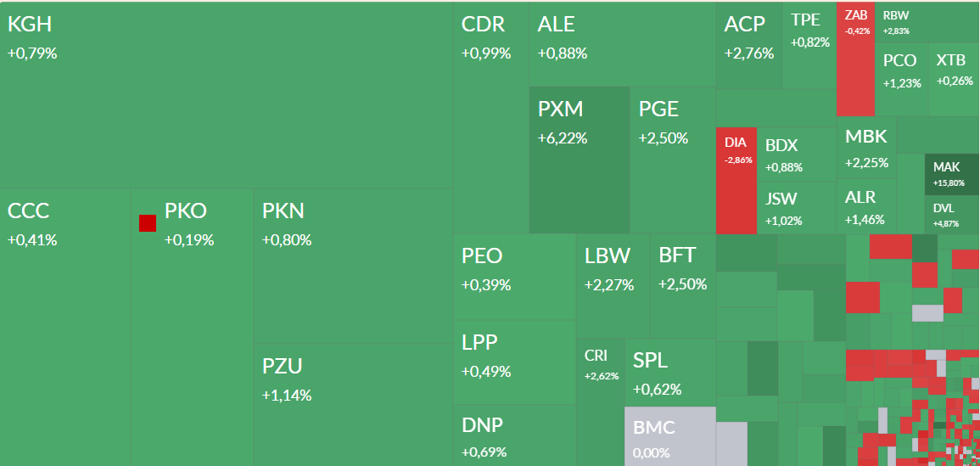Open the red DIA -2,86% tile

coord(736,181)
